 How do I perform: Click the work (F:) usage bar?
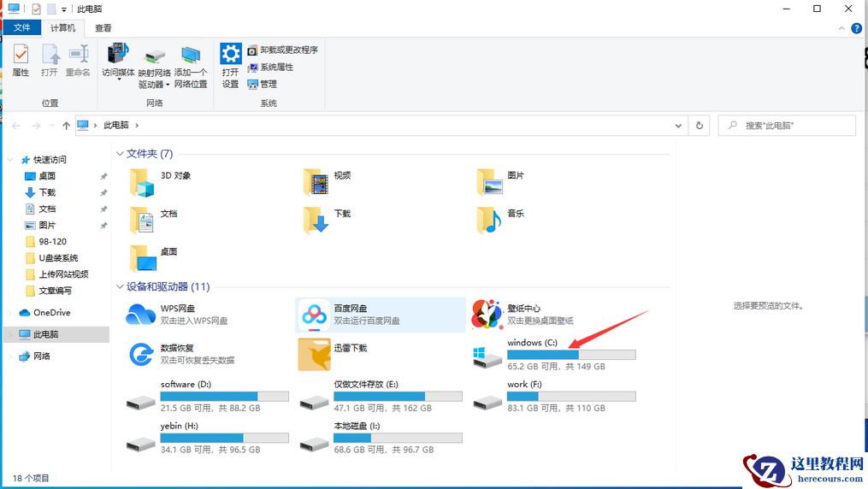pyautogui.click(x=571, y=396)
